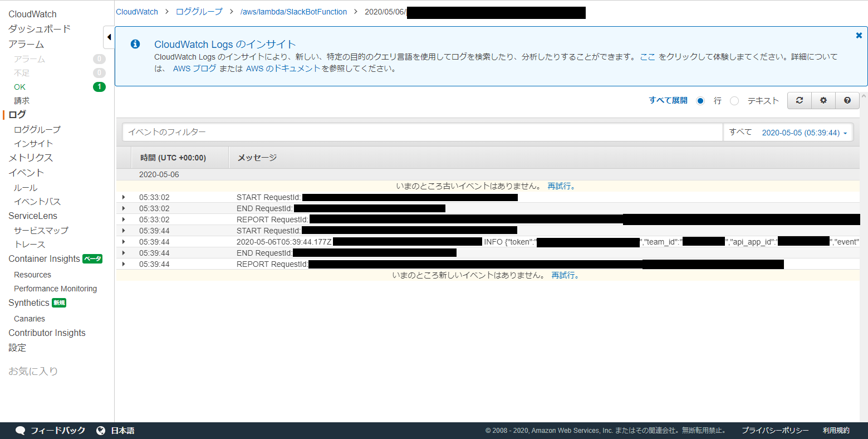Viewport: 868px width, 439px height.
Task: Go to the CloudWatch breadcrumb link
Action: 137,12
